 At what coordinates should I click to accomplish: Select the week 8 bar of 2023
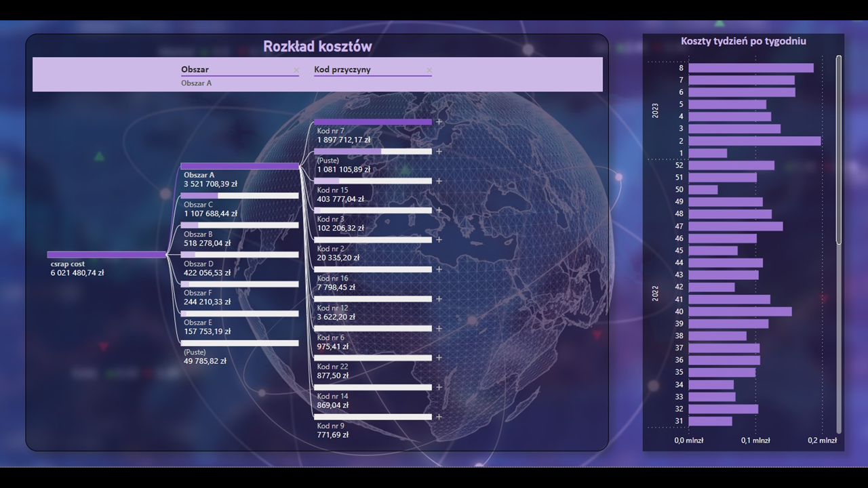click(751, 68)
